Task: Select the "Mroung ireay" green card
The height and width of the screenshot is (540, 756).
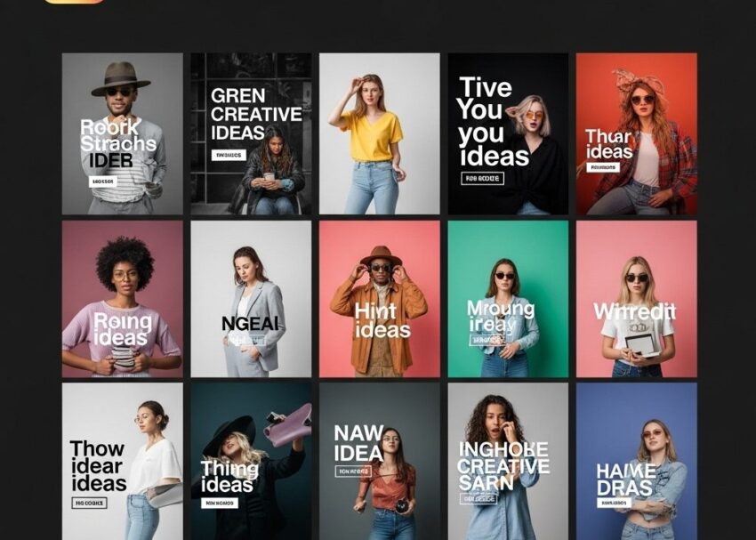Action: [508, 299]
